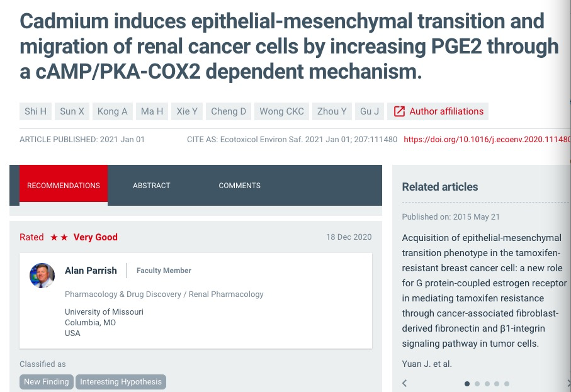This screenshot has height=392, width=571.
Task: Click author Shi H
Action: [x=36, y=111]
